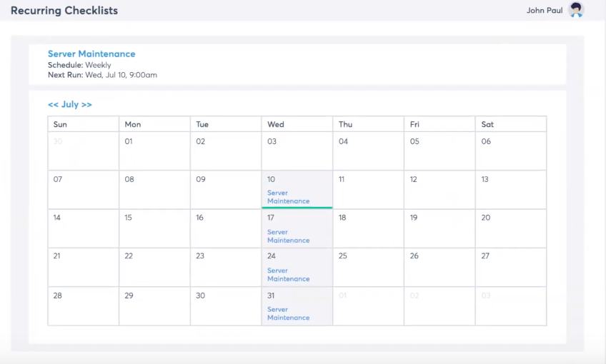606x364 pixels.
Task: Select calendar day 08
Action: tap(154, 190)
